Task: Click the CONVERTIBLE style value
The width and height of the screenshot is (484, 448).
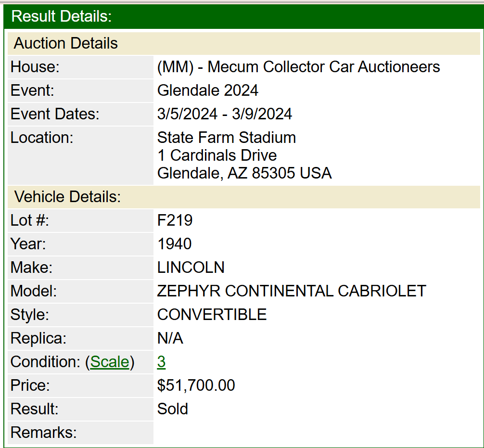Action: [x=212, y=315]
